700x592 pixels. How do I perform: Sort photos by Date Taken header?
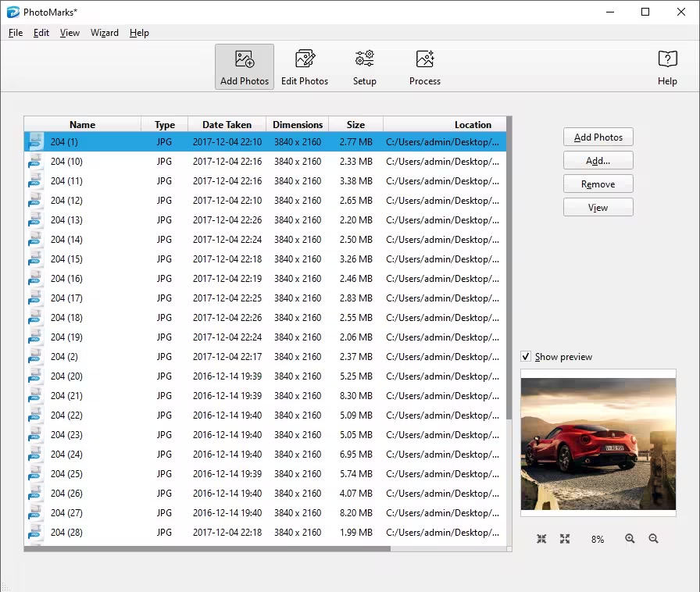[227, 125]
